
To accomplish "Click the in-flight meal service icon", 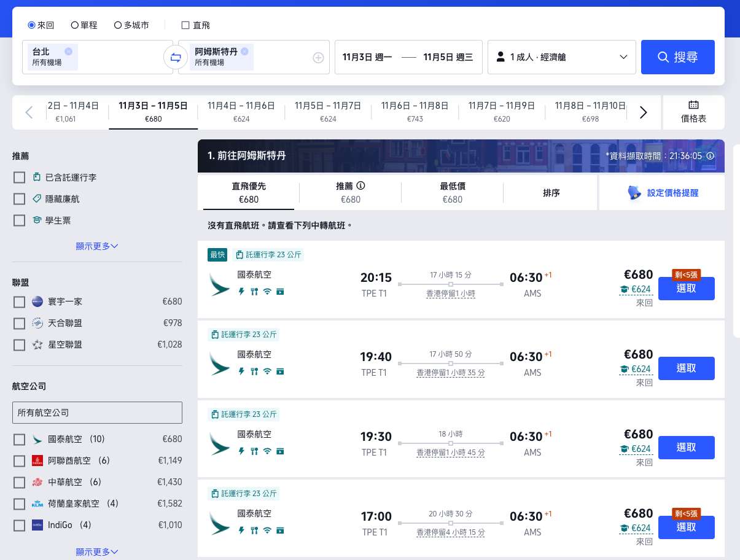I will coord(254,292).
